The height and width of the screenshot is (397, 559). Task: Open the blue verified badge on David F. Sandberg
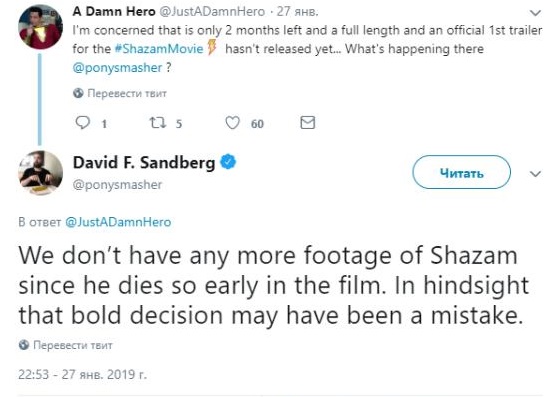[x=228, y=163]
